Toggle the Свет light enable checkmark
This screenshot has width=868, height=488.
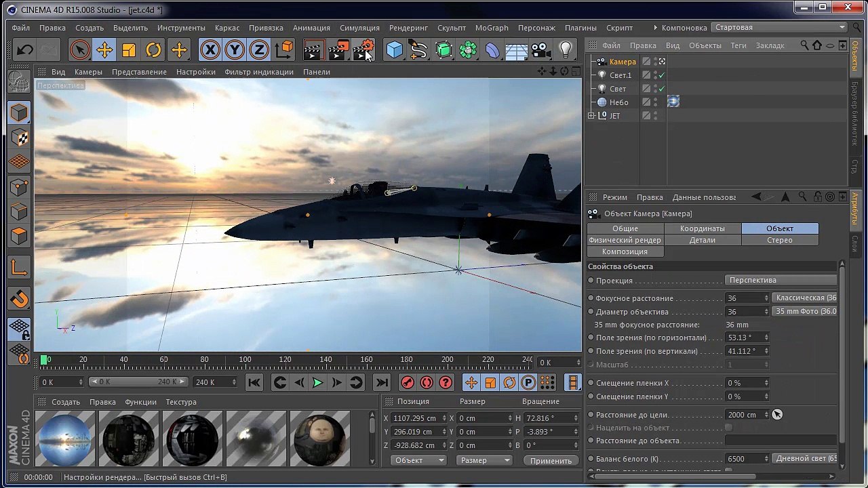662,89
